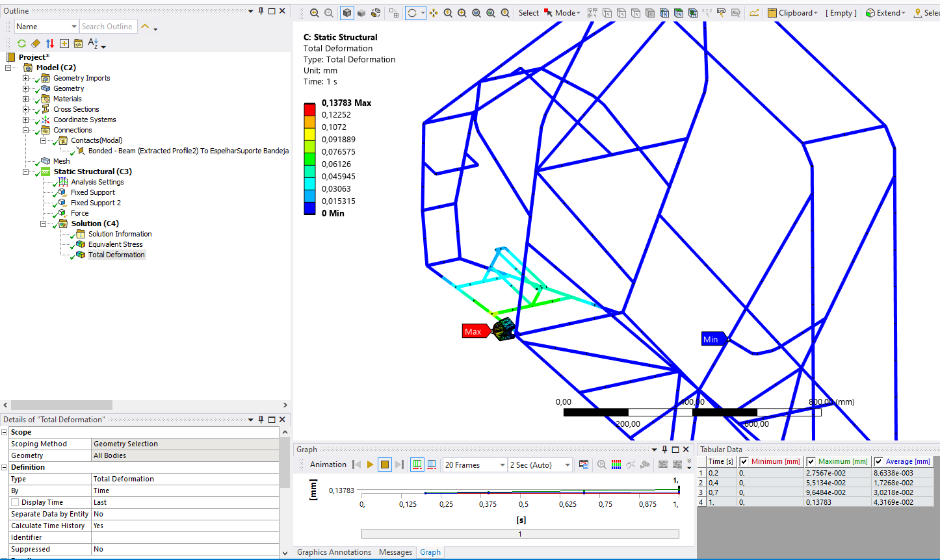Click the expand-all plus icon in Outline
Viewport: 940px width, 560px height.
tap(64, 44)
